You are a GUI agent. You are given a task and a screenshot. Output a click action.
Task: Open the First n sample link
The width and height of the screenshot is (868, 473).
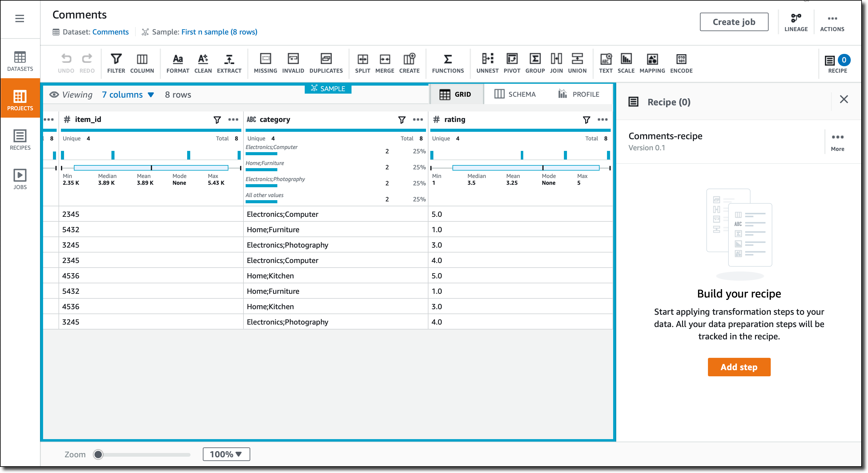(x=219, y=32)
